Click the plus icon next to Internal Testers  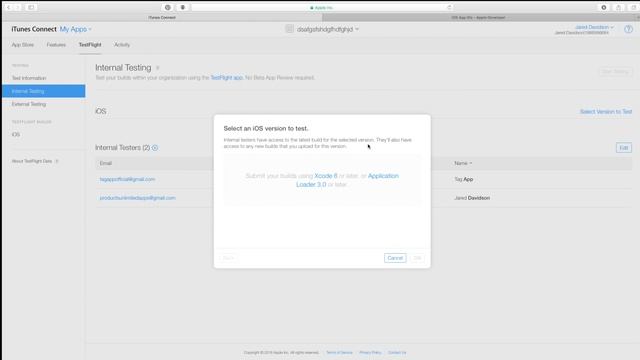155,148
